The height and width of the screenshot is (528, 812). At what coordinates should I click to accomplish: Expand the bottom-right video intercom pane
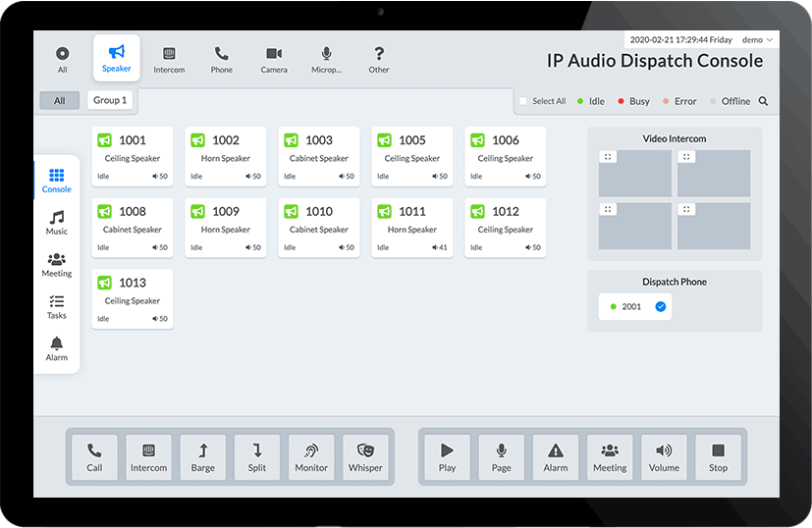pos(686,209)
